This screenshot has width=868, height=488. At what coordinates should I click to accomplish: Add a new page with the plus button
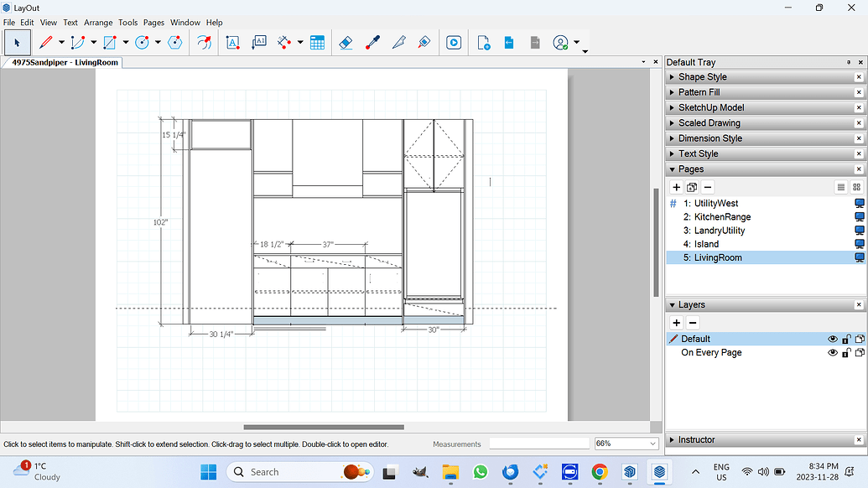[x=677, y=187]
